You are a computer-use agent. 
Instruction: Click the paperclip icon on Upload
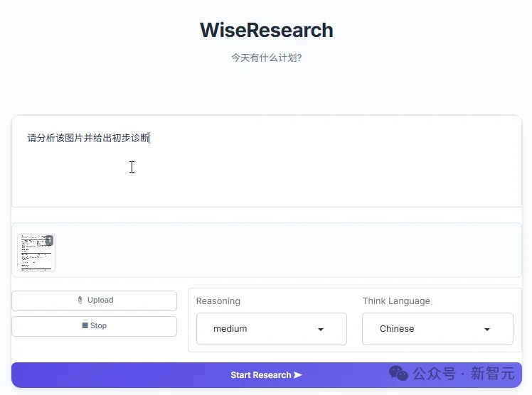tap(80, 301)
